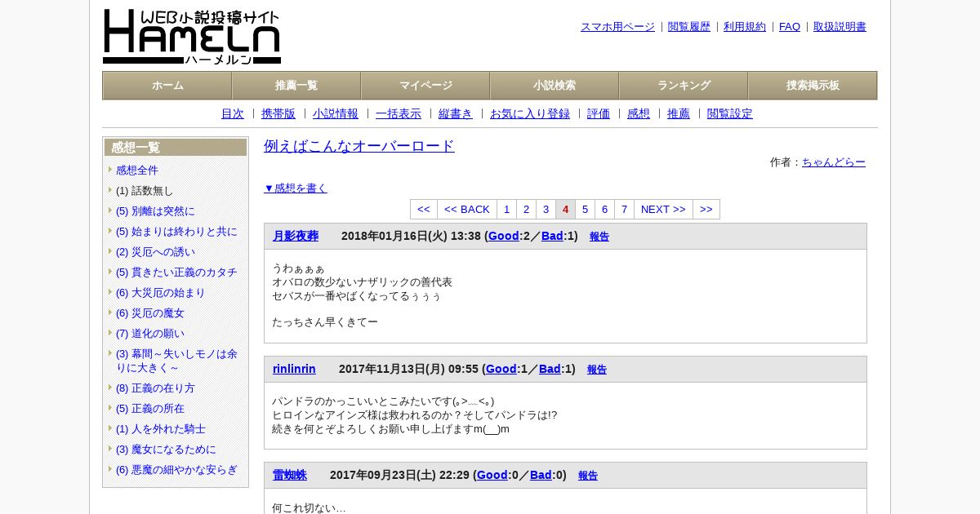Rate rinlinrin's comment Bad
This screenshot has height=514, width=980.
click(x=550, y=370)
